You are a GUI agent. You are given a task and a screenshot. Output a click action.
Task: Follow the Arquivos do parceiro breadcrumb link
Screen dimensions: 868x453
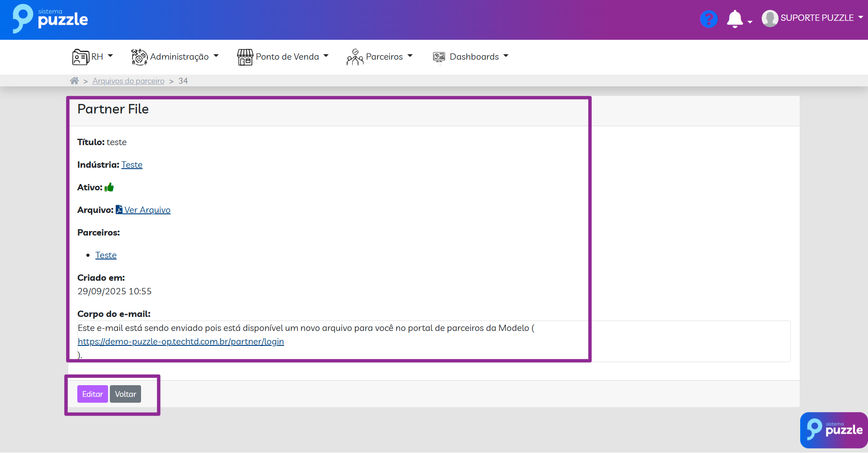pos(128,81)
